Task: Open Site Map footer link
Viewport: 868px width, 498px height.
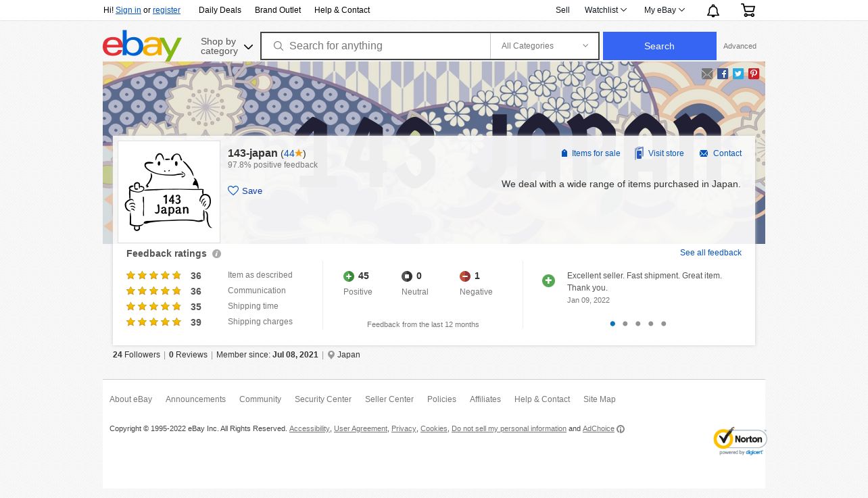Action: [x=600, y=399]
